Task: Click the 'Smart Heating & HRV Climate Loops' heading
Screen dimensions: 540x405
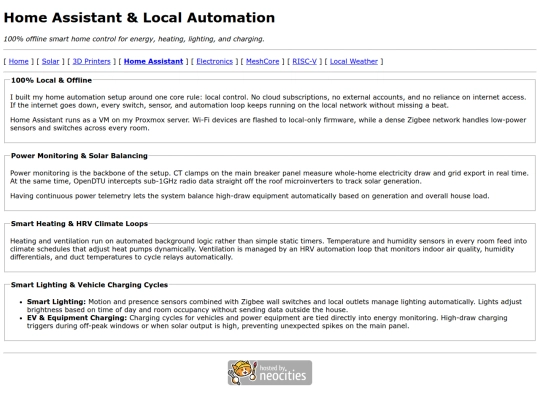Action: [x=79, y=224]
